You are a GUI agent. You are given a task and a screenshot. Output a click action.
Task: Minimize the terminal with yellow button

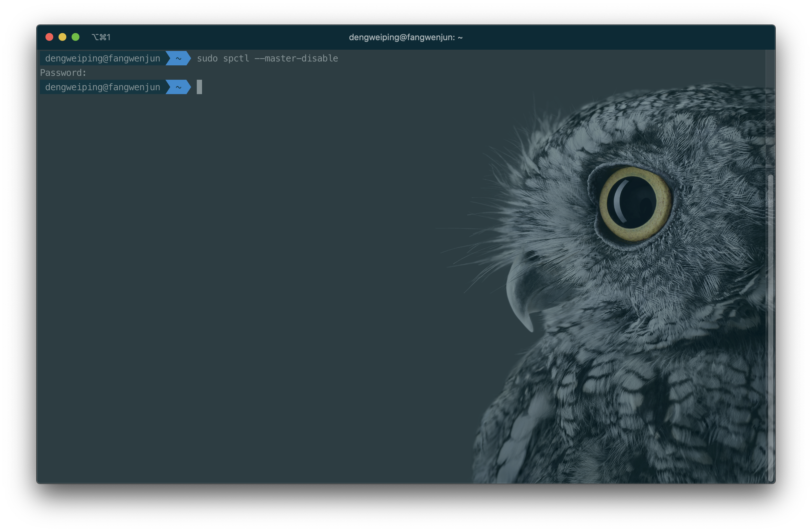(x=62, y=37)
